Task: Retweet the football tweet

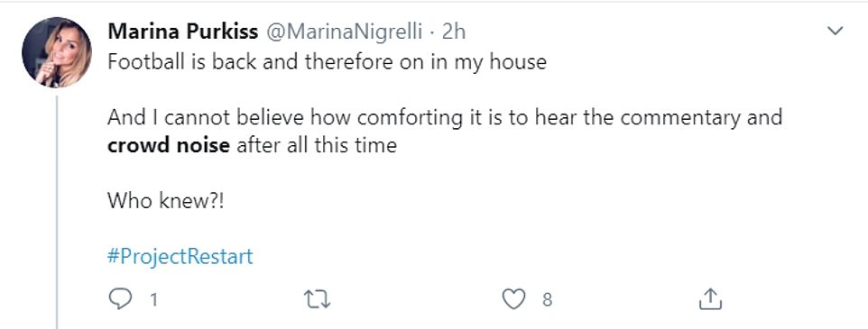Action: (318, 299)
